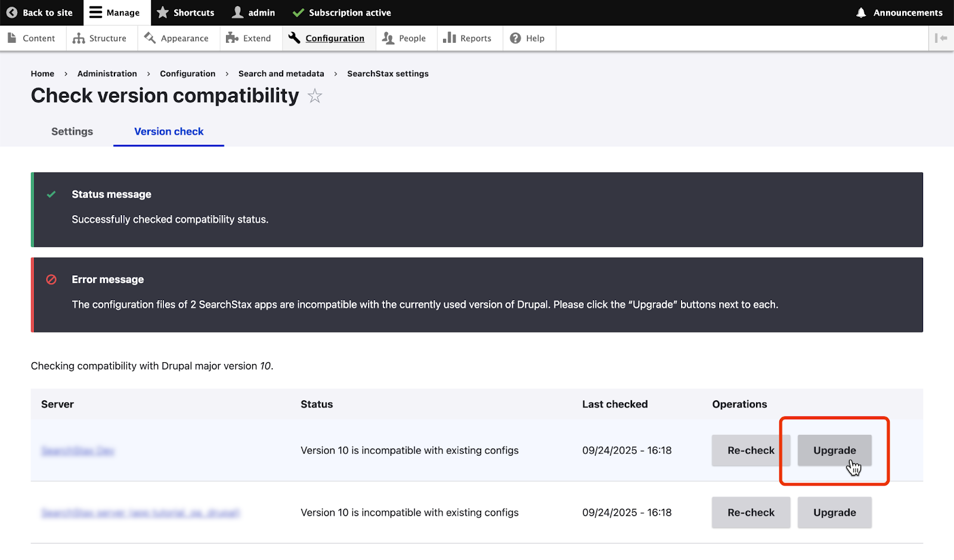954x560 pixels.
Task: Click the Last checked column header
Action: 615,404
